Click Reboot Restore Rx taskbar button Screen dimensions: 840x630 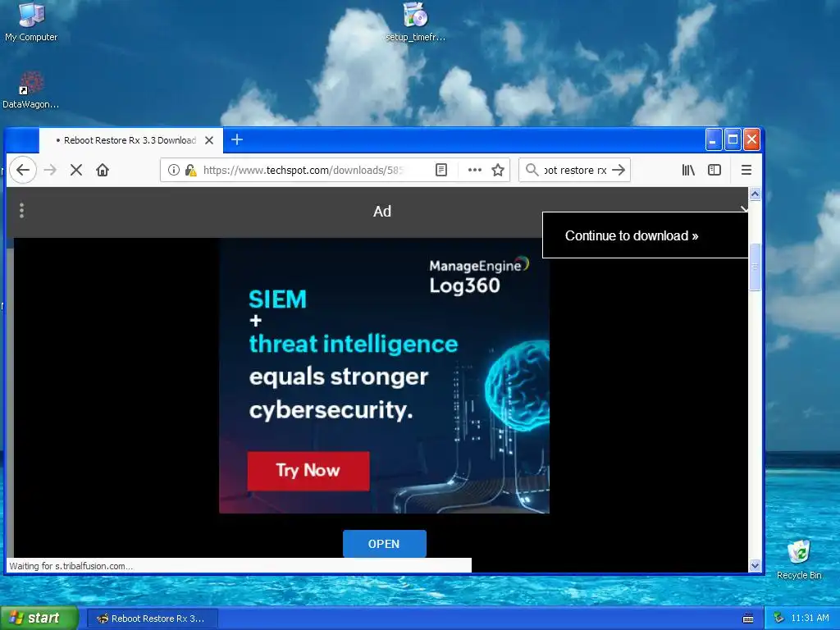tap(152, 619)
